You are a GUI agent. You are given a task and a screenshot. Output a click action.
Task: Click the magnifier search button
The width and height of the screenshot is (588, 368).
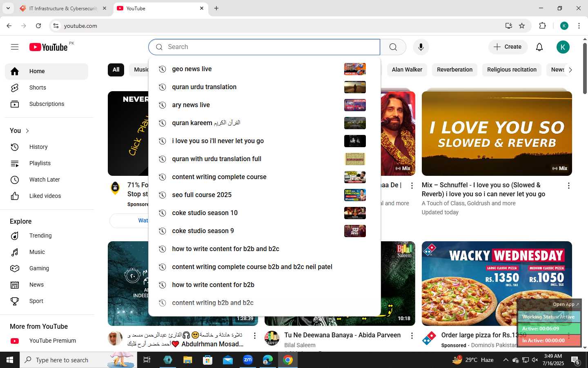pyautogui.click(x=393, y=47)
